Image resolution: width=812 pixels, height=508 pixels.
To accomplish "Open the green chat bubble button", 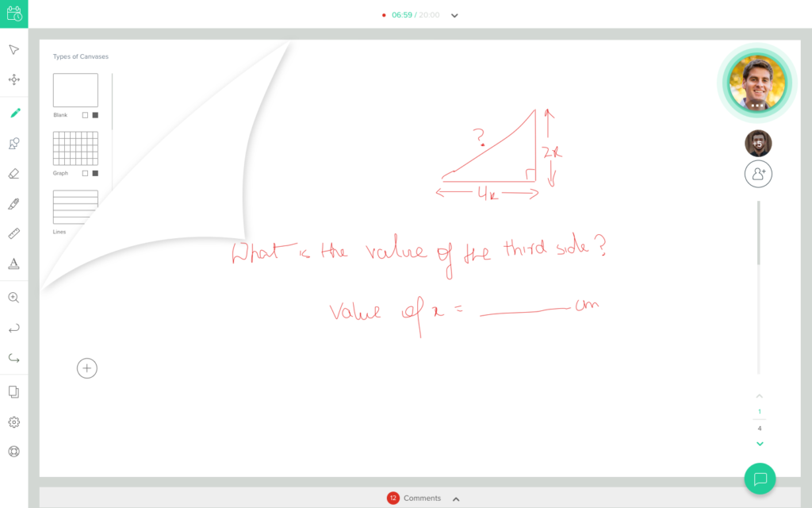I will [760, 479].
